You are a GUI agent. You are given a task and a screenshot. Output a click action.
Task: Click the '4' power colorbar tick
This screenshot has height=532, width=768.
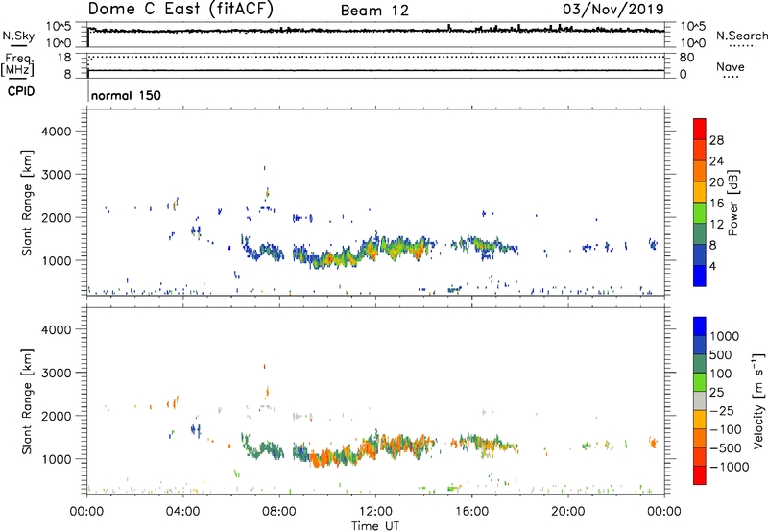coord(712,266)
